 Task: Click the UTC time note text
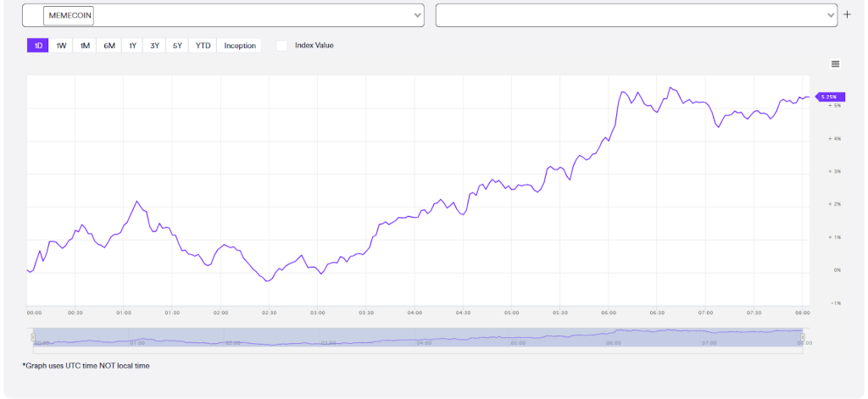click(86, 366)
